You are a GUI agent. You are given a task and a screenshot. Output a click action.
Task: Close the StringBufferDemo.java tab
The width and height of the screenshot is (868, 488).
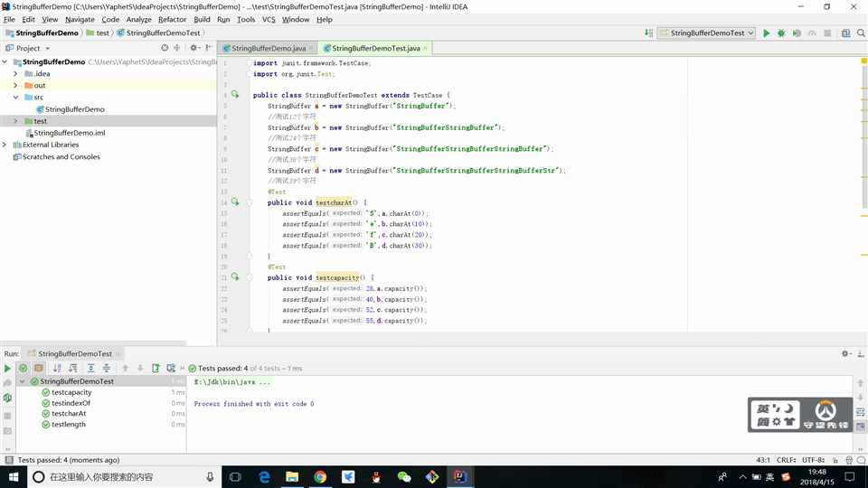pyautogui.click(x=311, y=48)
